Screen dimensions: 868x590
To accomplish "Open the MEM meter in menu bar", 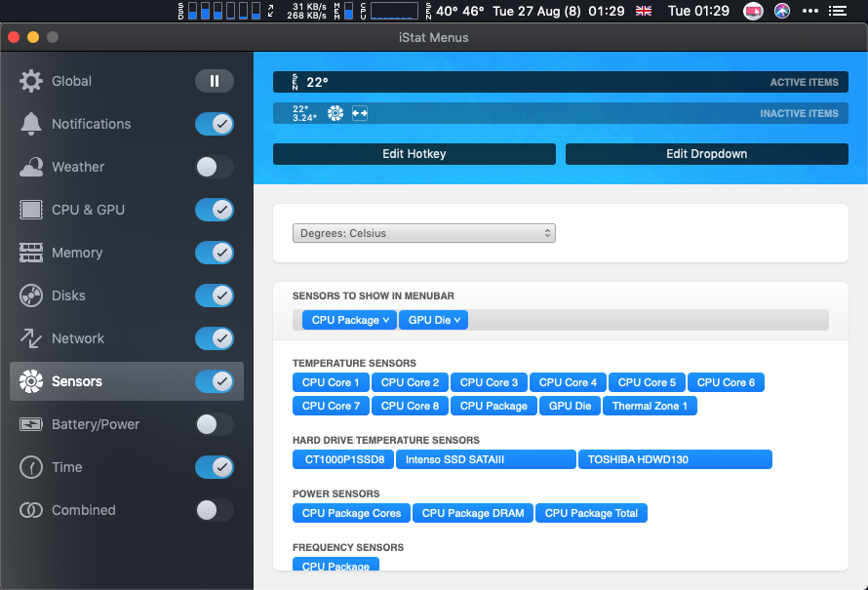I will 343,11.
